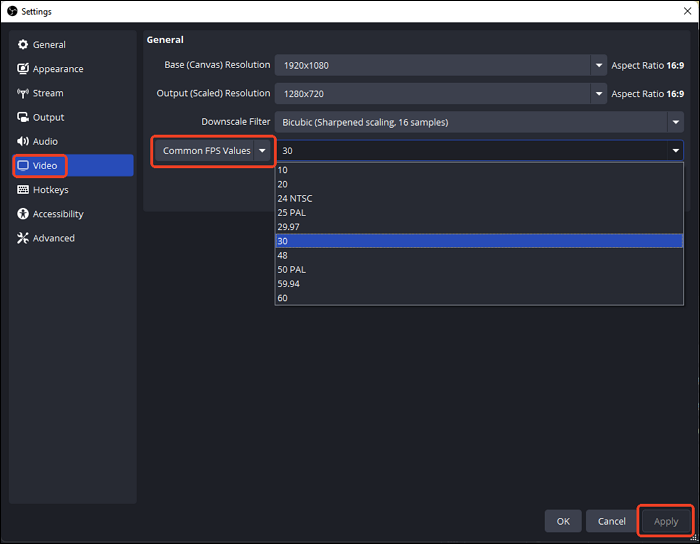Image resolution: width=700 pixels, height=544 pixels.
Task: Expand the Base (Canvas) Resolution dropdown
Action: tap(598, 65)
